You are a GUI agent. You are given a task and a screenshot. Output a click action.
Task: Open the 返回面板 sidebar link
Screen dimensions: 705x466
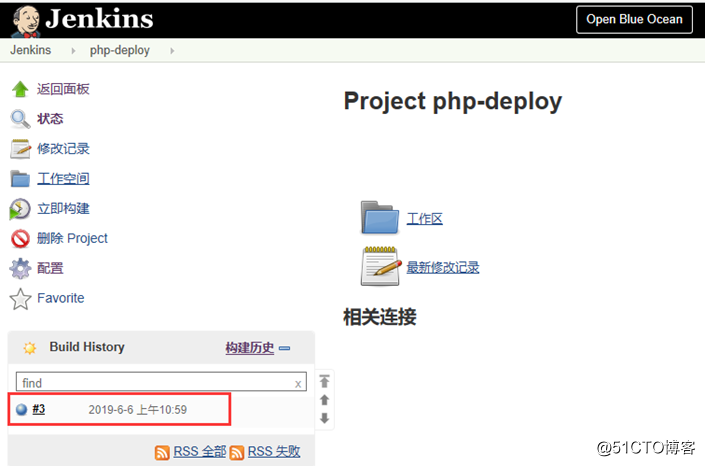pos(63,89)
